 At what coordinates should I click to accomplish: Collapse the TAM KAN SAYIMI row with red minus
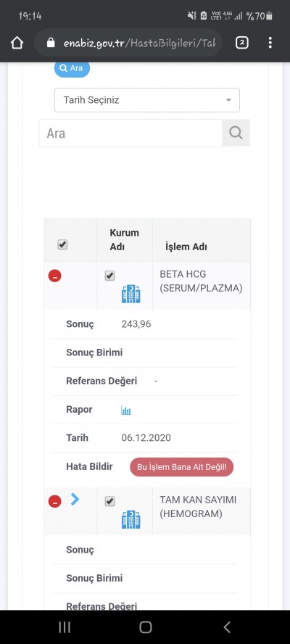[x=54, y=501]
